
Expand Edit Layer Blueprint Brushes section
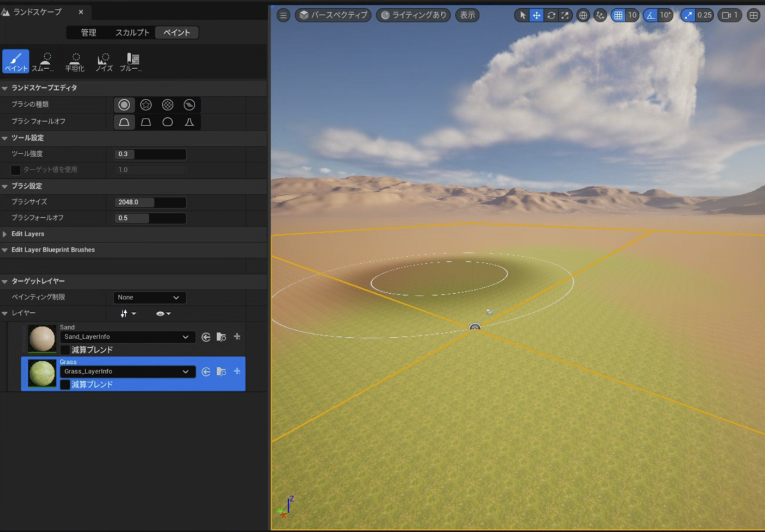point(5,250)
